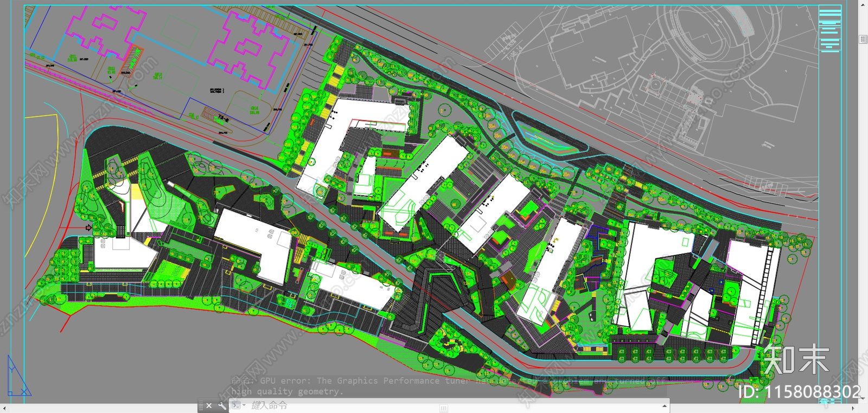Open command line customize wrench menu
The height and width of the screenshot is (413, 868).
click(x=222, y=405)
